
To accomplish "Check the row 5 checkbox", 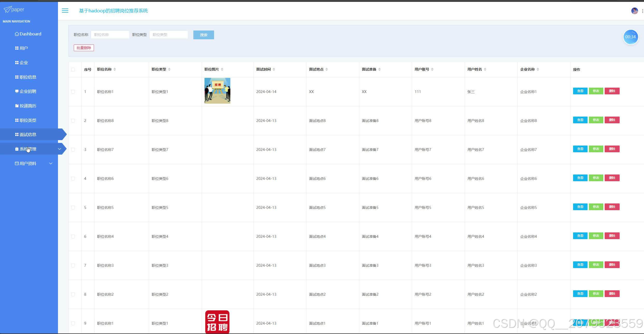I will [73, 208].
